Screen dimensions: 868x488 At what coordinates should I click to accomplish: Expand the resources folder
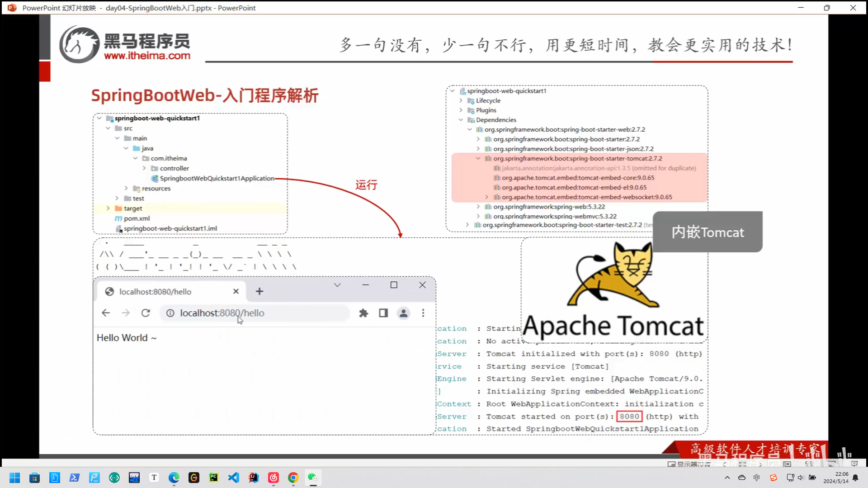tap(126, 188)
